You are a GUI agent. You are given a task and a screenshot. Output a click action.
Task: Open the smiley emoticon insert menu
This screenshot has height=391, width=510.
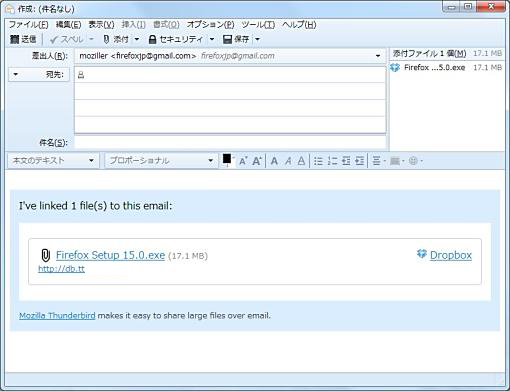pyautogui.click(x=416, y=161)
